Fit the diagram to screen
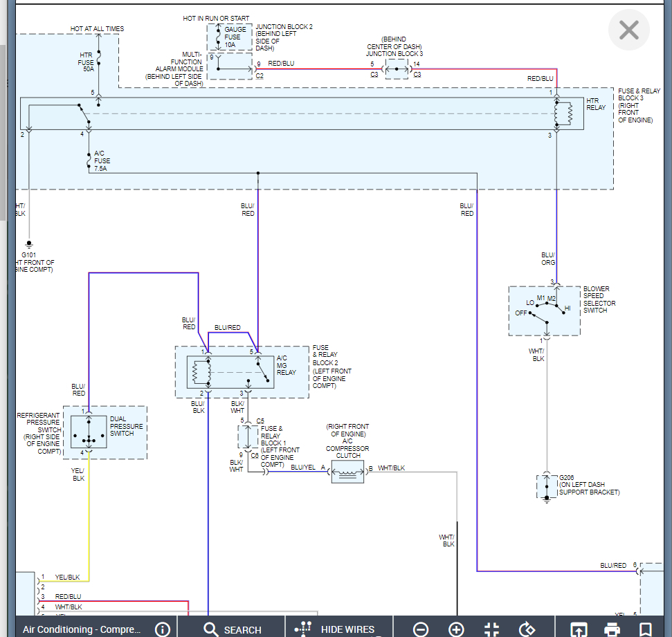The image size is (672, 637). (x=491, y=629)
